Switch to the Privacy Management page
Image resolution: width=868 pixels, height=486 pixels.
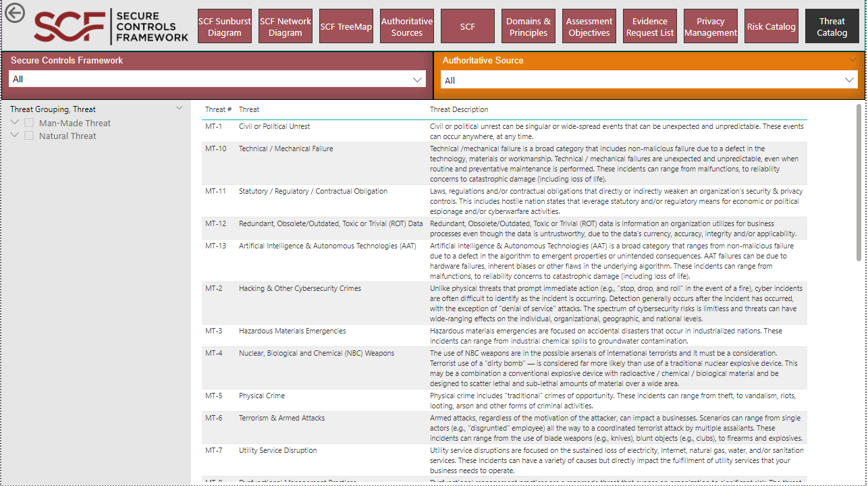click(710, 26)
